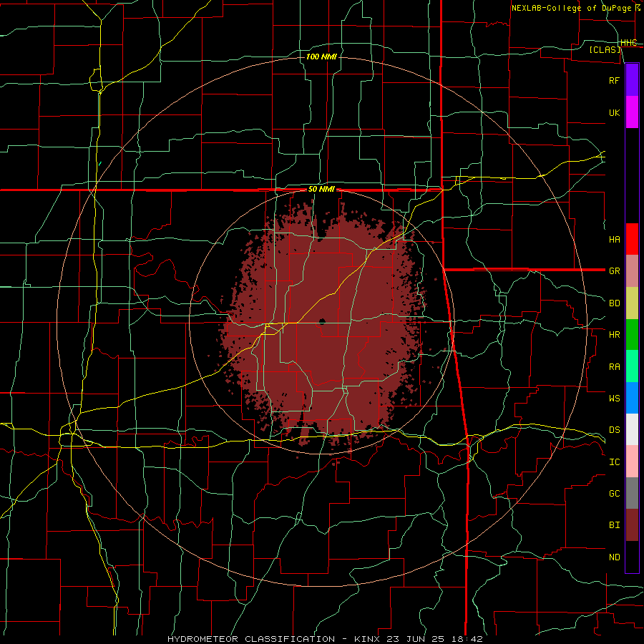Image resolution: width=644 pixels, height=644 pixels.
Task: Click the GC legend label
Action: click(x=614, y=493)
